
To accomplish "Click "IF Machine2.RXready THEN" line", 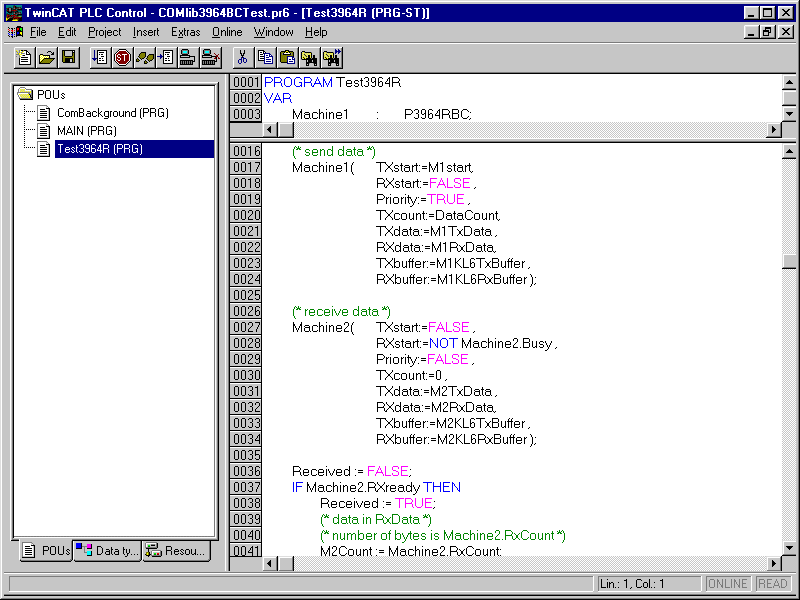I will click(376, 488).
